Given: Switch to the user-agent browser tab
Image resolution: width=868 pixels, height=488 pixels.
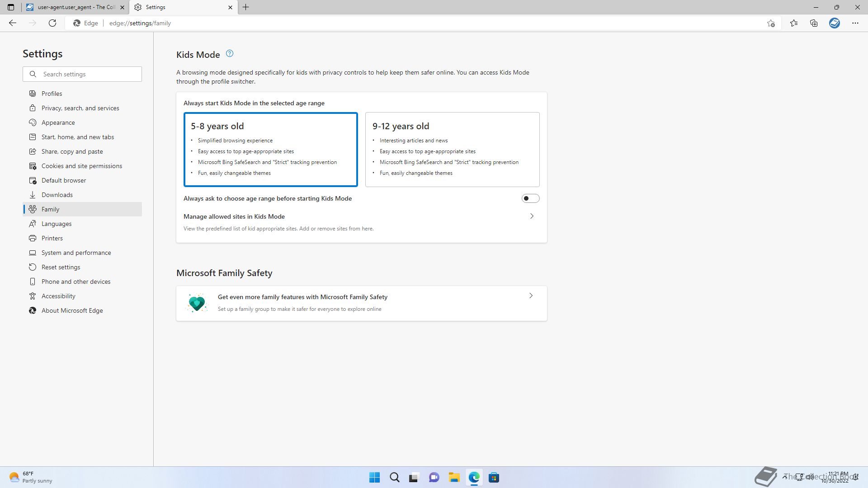Looking at the screenshot, I should point(75,7).
